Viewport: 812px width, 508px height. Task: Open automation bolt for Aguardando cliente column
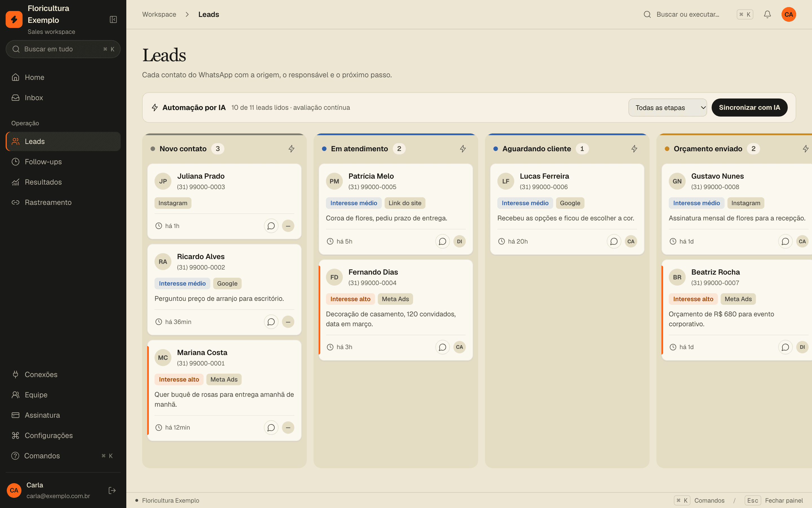(634, 149)
